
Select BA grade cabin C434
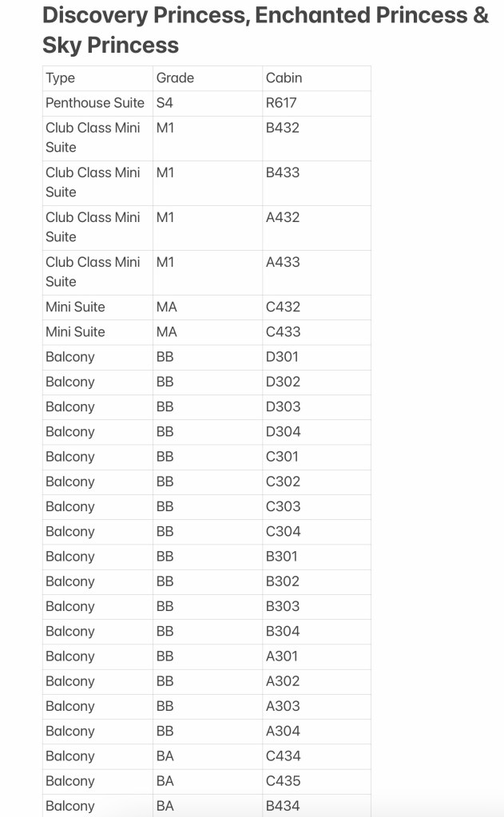(x=283, y=756)
